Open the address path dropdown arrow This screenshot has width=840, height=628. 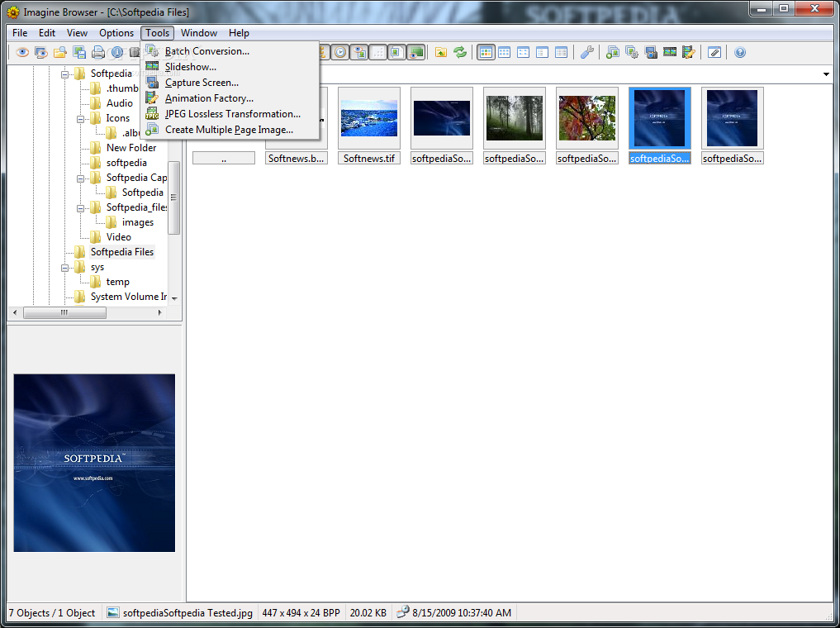(826, 74)
